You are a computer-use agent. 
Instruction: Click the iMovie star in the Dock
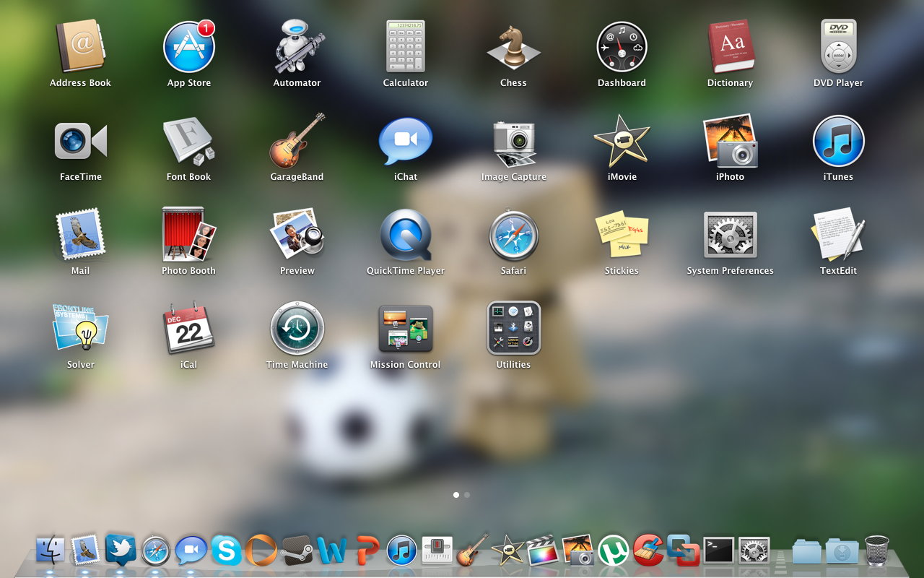[507, 551]
